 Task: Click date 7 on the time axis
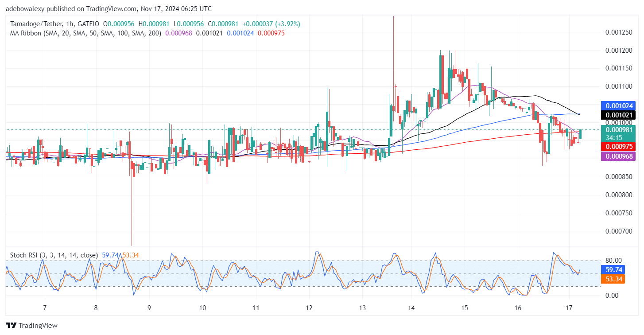tap(45, 308)
